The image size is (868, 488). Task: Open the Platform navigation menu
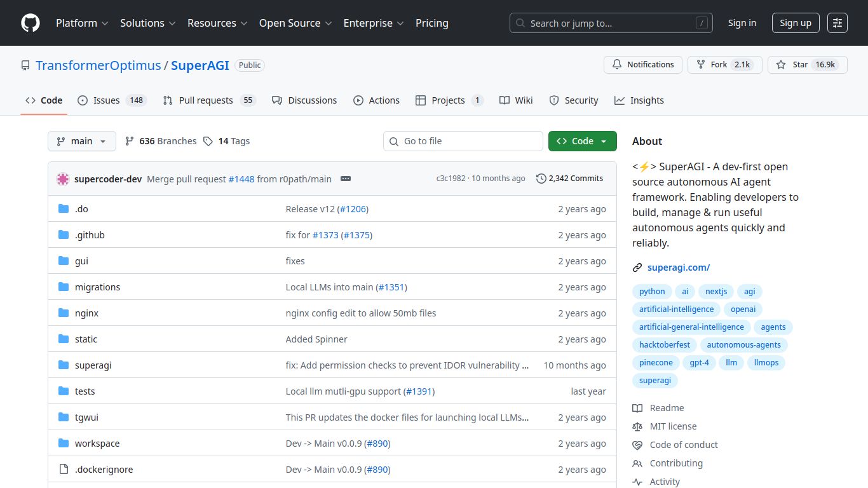[82, 23]
